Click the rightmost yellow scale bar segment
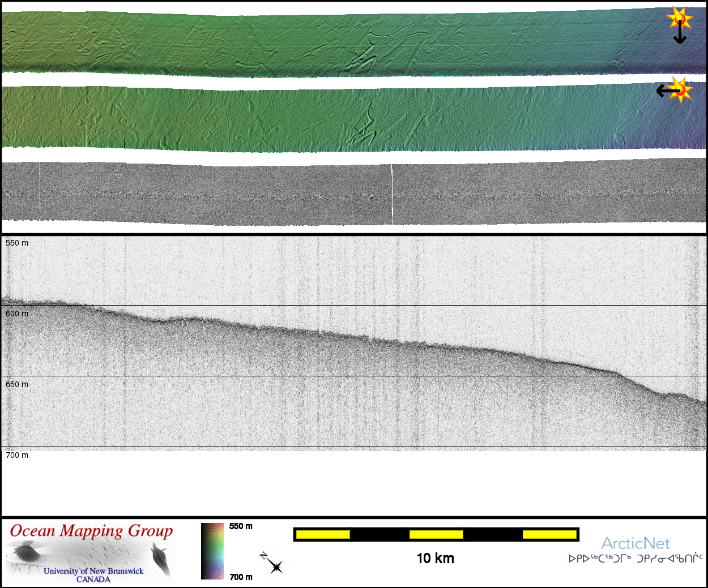Screen dimensions: 708x588 pyautogui.click(x=549, y=534)
